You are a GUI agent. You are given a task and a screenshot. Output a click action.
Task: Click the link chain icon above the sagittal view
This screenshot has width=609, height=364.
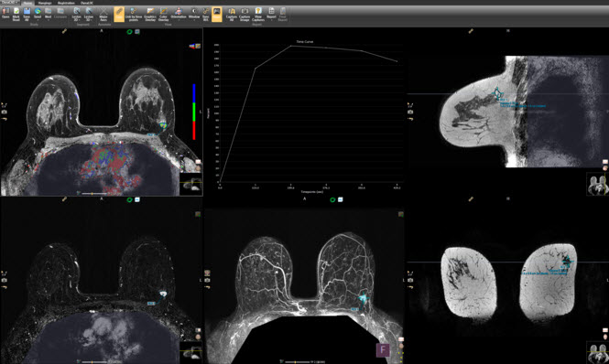click(x=471, y=31)
